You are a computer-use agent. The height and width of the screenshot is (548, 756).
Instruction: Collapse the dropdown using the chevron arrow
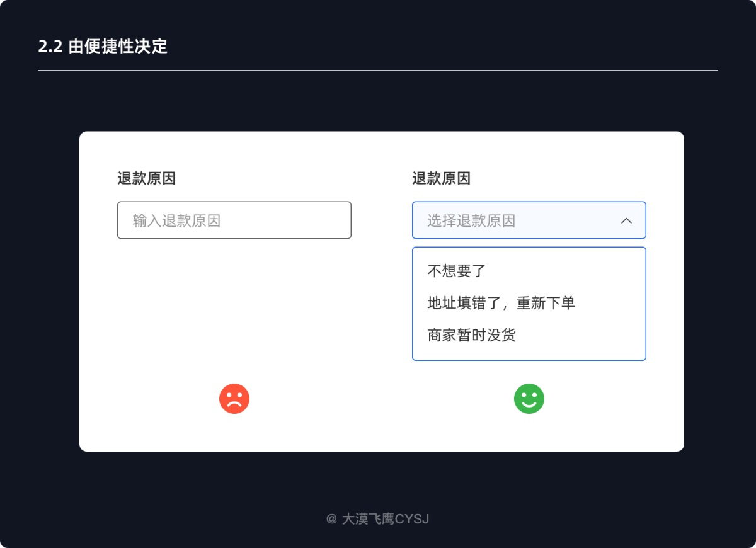[x=626, y=220]
